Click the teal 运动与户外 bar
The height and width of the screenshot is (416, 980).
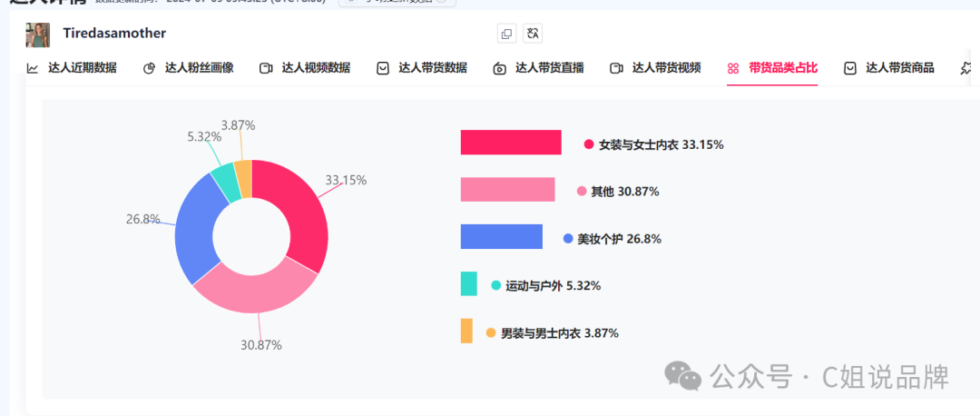469,284
